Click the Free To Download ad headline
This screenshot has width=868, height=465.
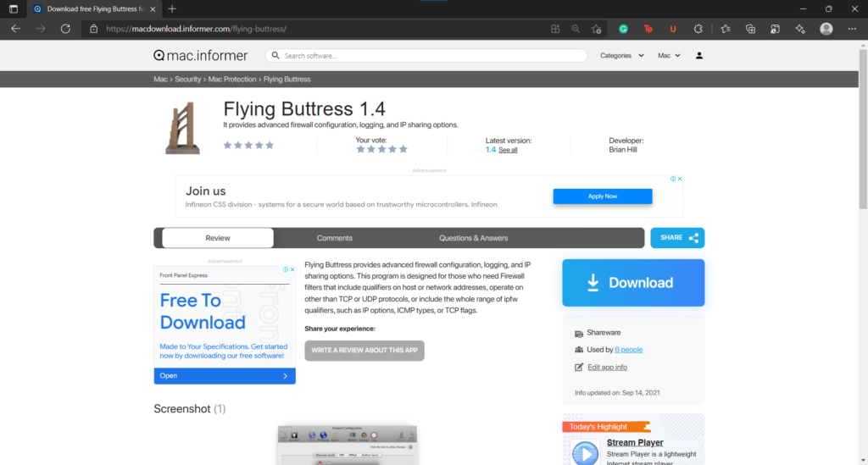pos(203,312)
